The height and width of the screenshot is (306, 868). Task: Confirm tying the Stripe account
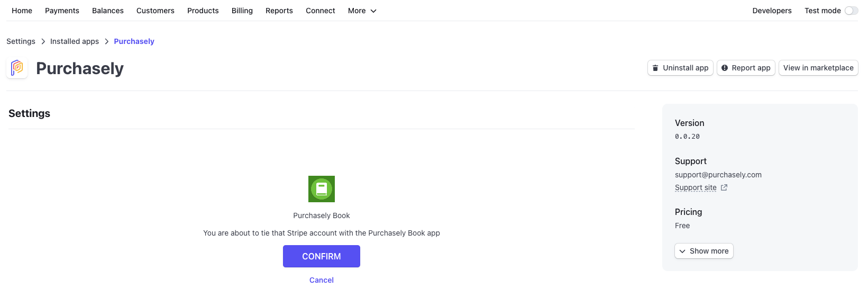[x=322, y=256]
